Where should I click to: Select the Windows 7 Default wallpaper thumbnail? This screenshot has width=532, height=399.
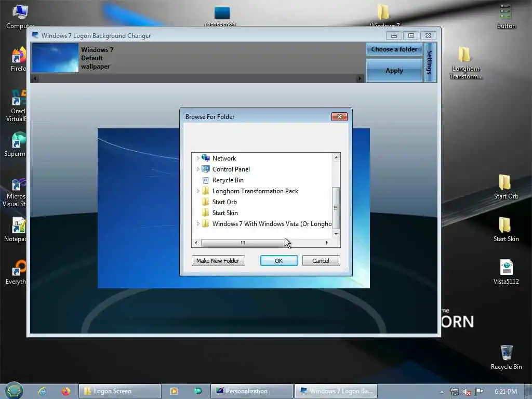(55, 57)
